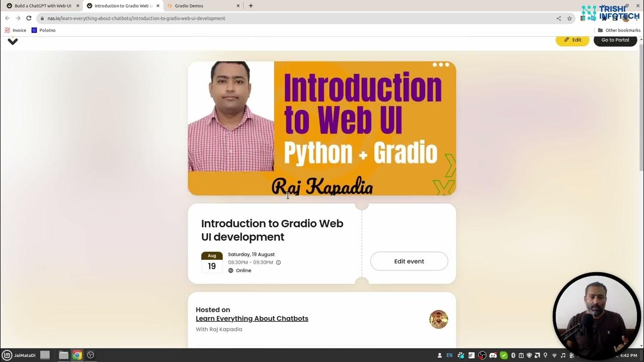Screen dimensions: 644x362
Task: Click the shield security tray icon
Action: coord(529,355)
